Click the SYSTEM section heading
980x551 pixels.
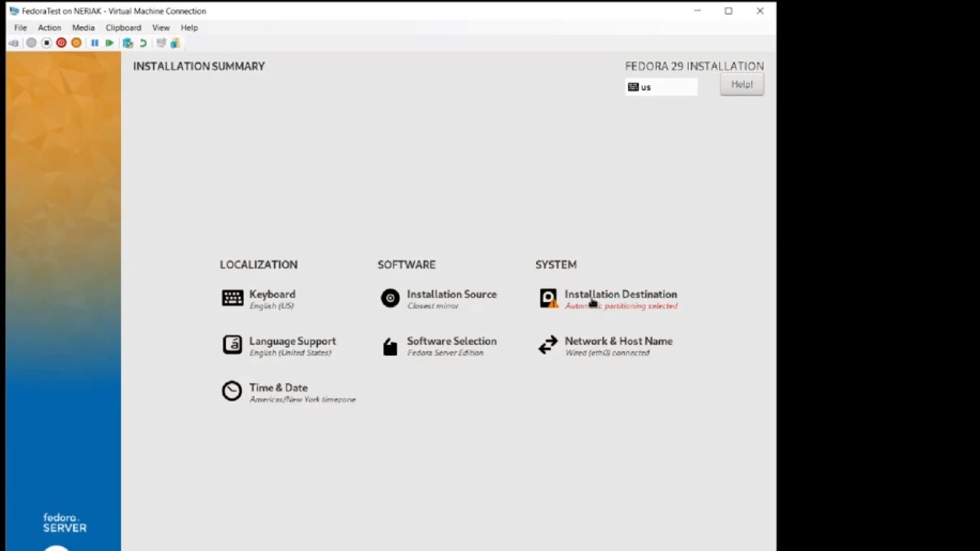tap(556, 265)
